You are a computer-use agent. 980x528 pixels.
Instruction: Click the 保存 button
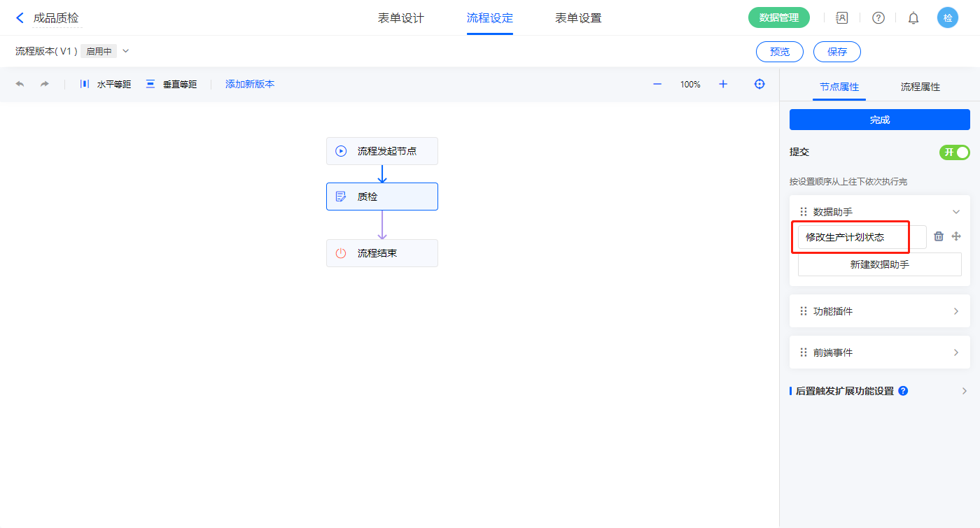coord(836,52)
